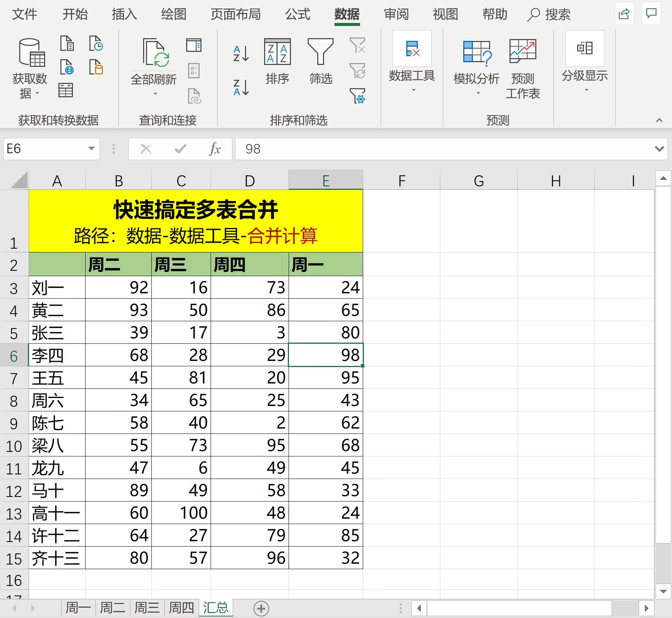Click the 数据工具 remove duplicates icon
Image resolution: width=672 pixels, height=618 pixels.
(413, 50)
